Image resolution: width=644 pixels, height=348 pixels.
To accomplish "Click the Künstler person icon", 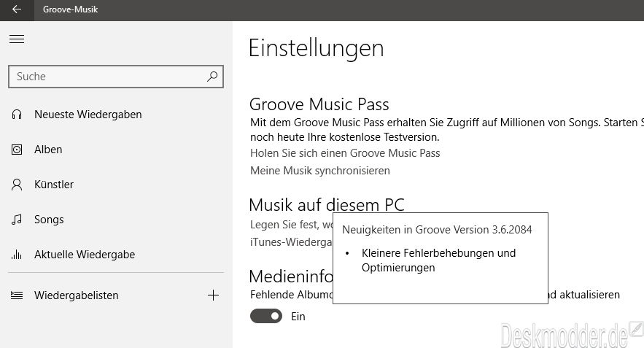I will click(x=17, y=185).
